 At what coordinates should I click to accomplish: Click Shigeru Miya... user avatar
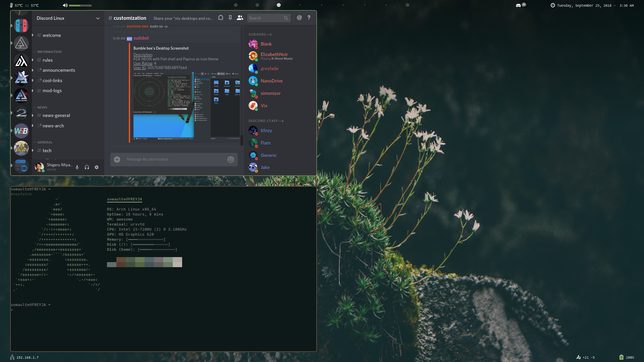pos(39,167)
